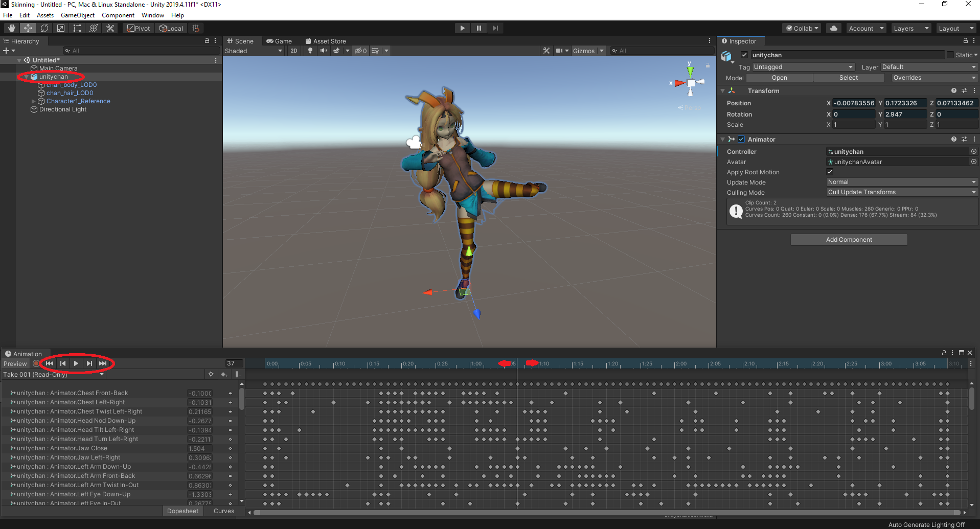Viewport: 980px width, 529px height.
Task: Click Select to highlight the model asset
Action: 849,78
